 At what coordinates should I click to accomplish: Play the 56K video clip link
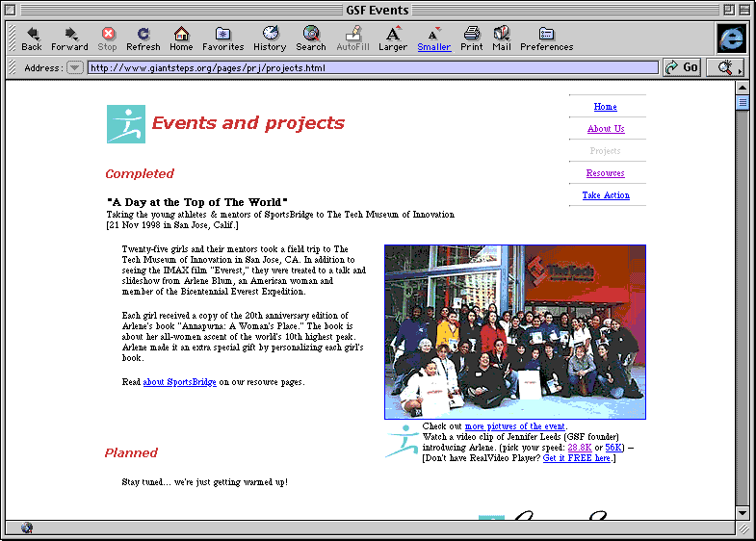click(613, 448)
